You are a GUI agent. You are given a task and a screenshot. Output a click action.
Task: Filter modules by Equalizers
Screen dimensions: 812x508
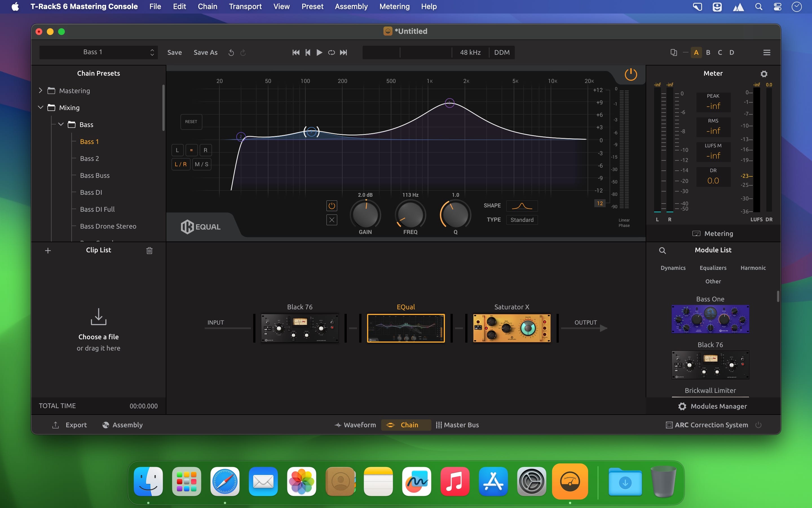(713, 268)
